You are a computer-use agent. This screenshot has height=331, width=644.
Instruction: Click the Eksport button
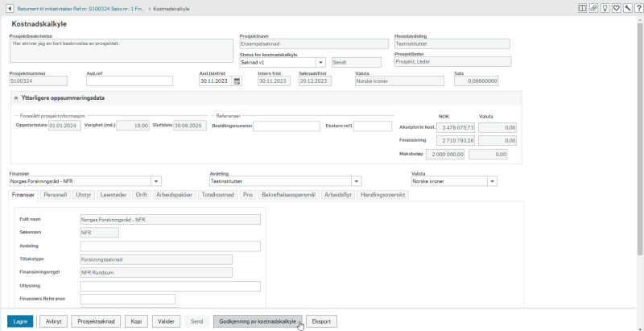pos(321,321)
